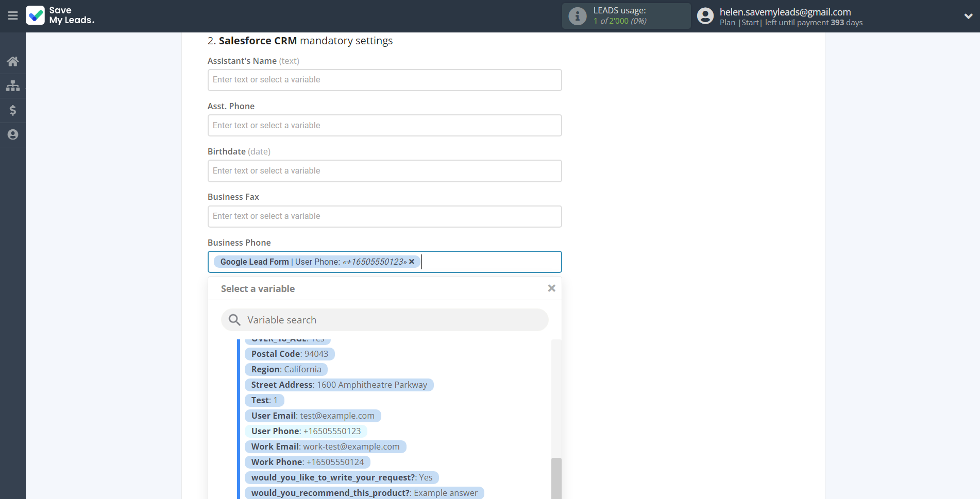The image size is (980, 499).
Task: Focus the Birthdate field
Action: 384,170
